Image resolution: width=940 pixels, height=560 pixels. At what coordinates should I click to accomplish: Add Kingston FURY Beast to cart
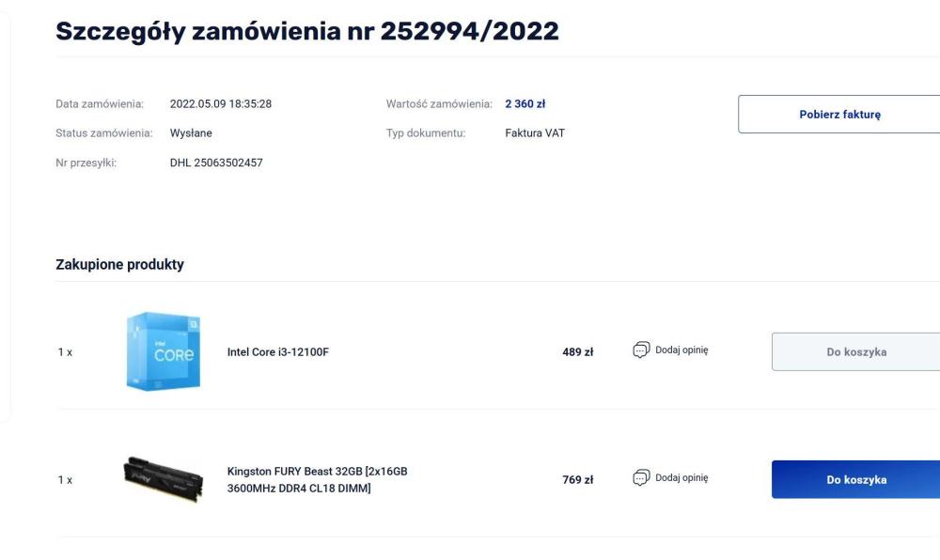pyautogui.click(x=855, y=479)
